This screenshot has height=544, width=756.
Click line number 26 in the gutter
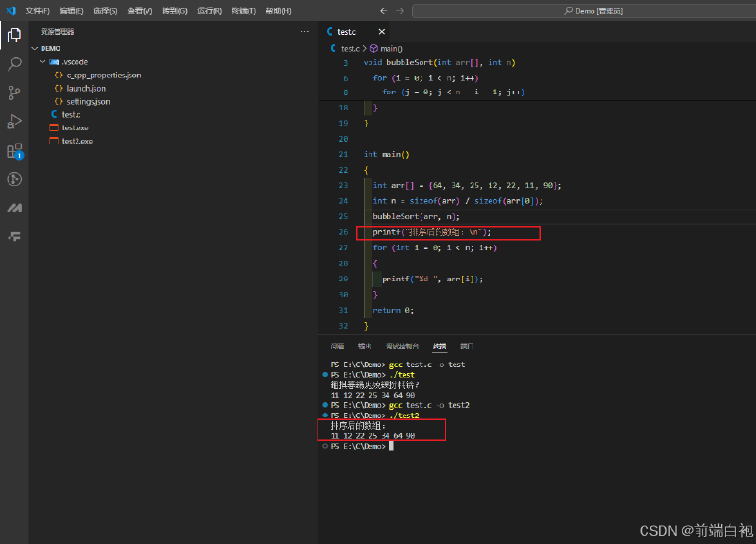tap(343, 232)
